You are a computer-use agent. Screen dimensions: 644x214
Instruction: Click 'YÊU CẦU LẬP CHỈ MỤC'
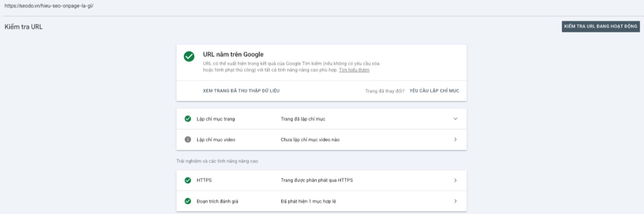pos(434,91)
